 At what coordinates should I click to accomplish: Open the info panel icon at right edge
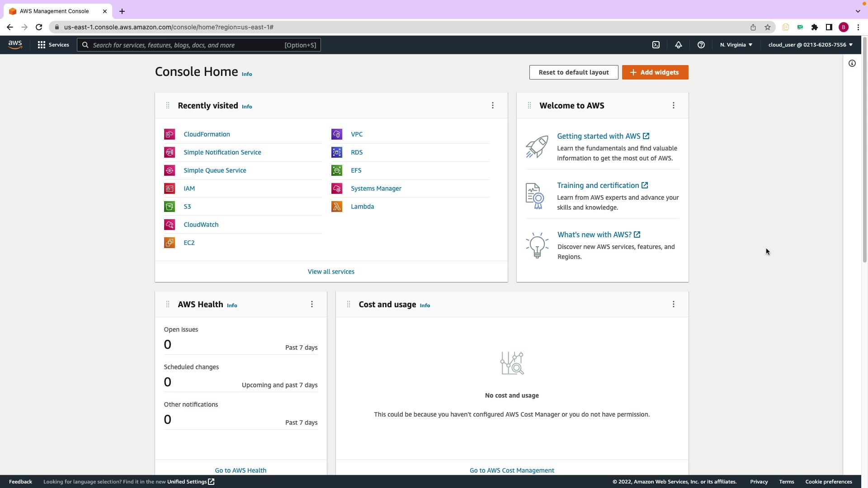[852, 63]
